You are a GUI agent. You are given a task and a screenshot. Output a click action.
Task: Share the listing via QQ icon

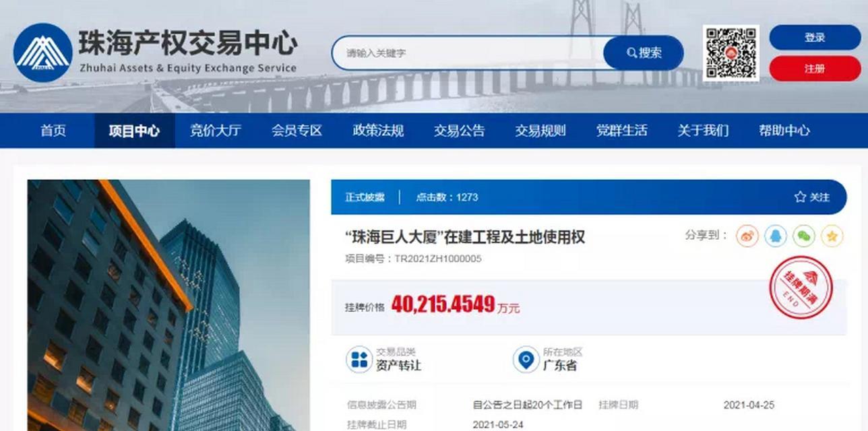[x=775, y=236]
